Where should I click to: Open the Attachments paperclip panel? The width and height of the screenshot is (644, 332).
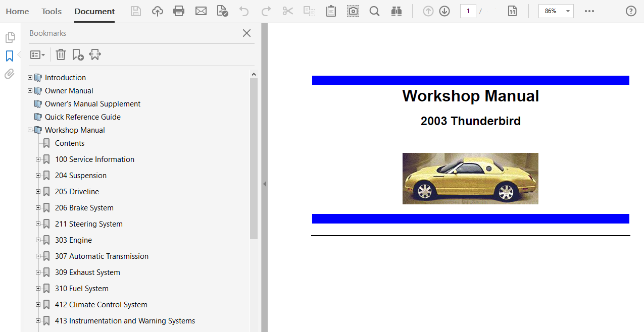point(10,74)
